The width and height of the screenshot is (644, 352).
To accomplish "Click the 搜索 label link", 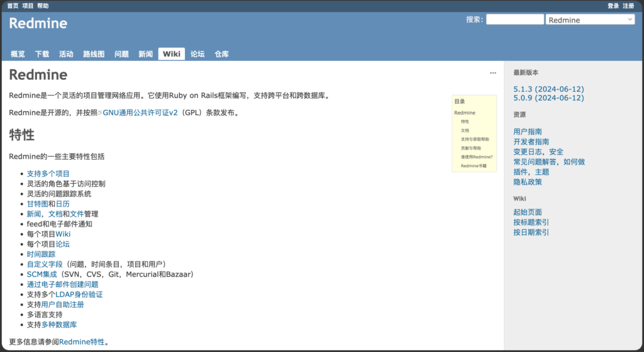I will point(474,19).
